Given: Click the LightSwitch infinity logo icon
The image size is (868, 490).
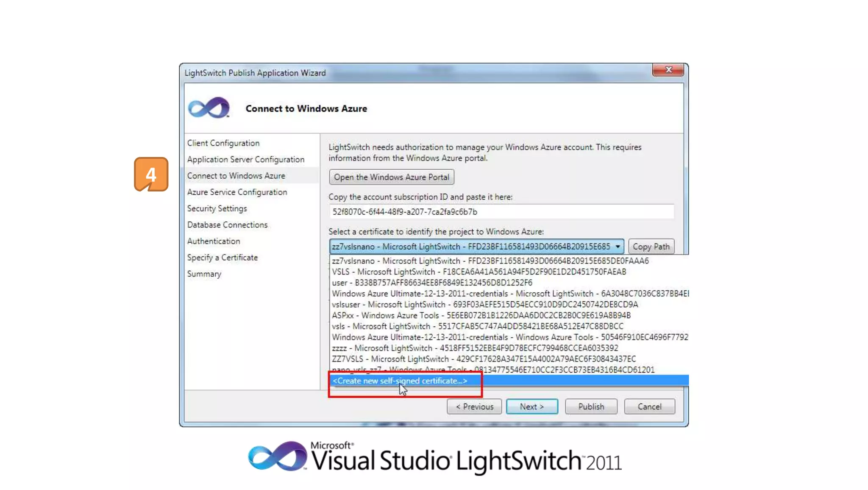Looking at the screenshot, I should pos(209,108).
